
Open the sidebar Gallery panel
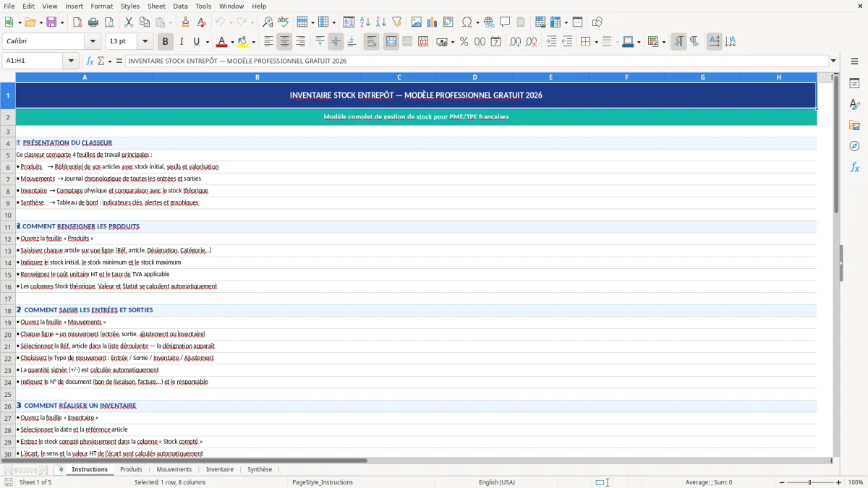(x=854, y=125)
